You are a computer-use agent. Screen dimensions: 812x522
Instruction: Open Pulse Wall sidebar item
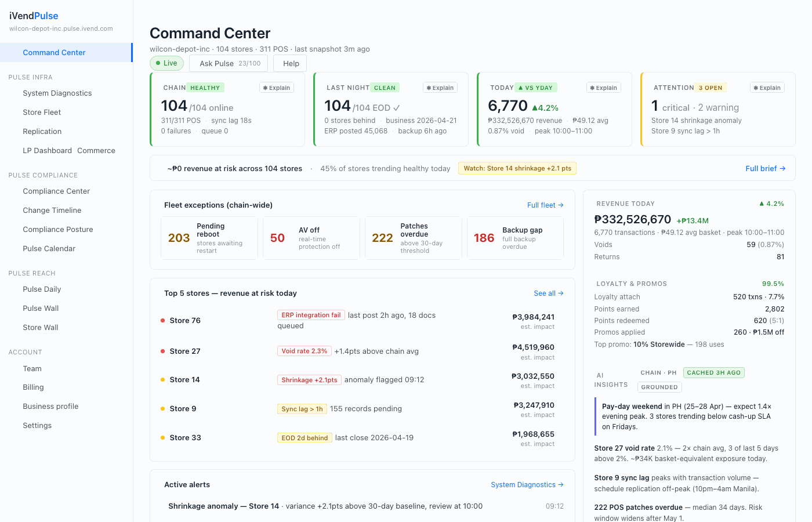(x=41, y=308)
